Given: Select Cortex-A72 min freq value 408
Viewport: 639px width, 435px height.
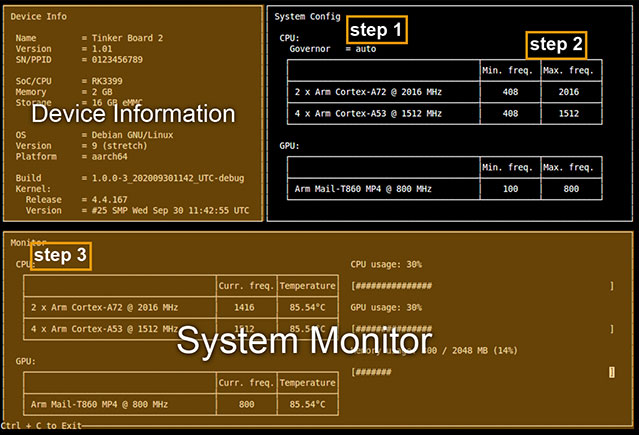Looking at the screenshot, I should [x=509, y=92].
